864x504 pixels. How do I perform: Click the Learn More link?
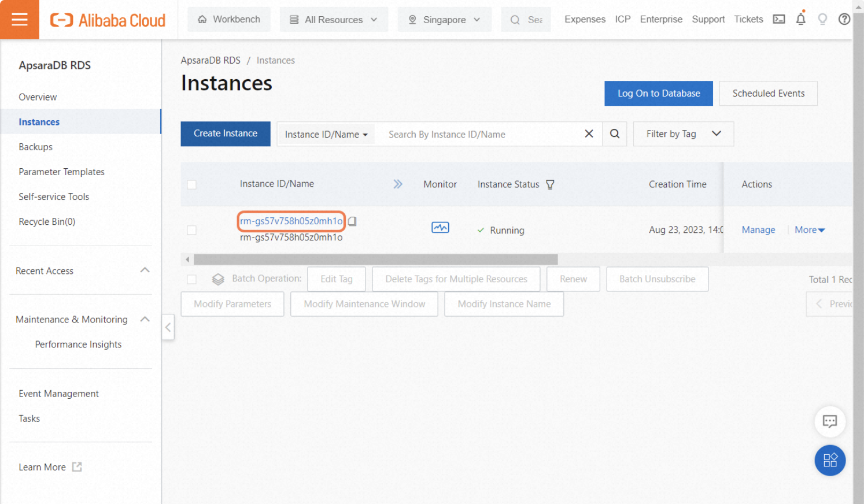coord(42,467)
